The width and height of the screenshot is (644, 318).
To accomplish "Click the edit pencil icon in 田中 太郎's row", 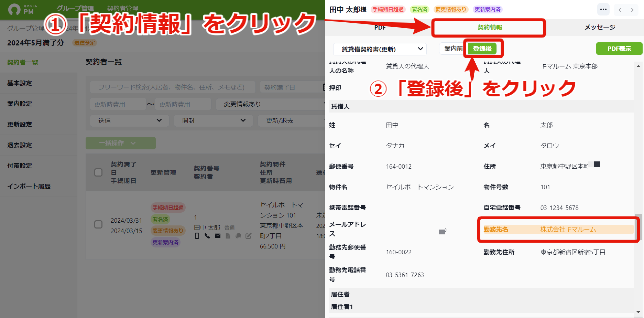I will click(x=248, y=236).
